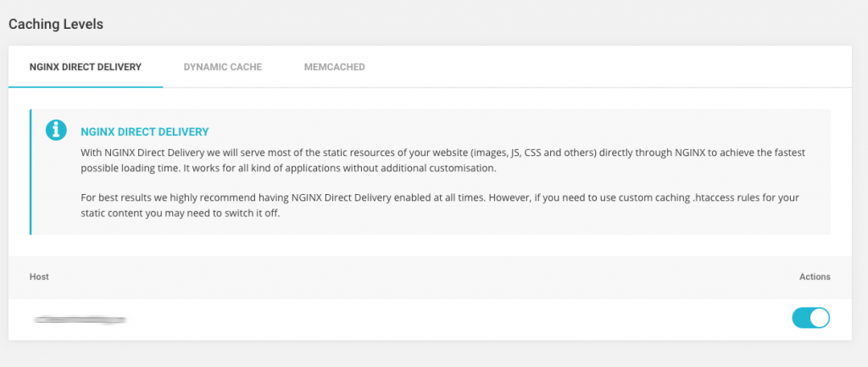Click the blue info icon

(x=56, y=130)
